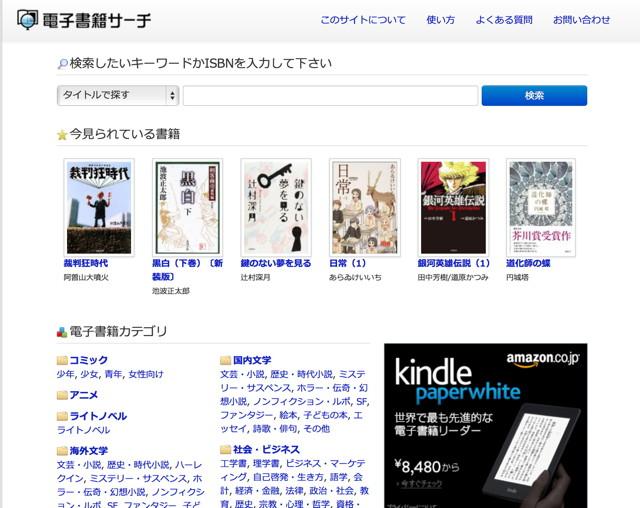Click the folder icon beside 国内文学

225,360
